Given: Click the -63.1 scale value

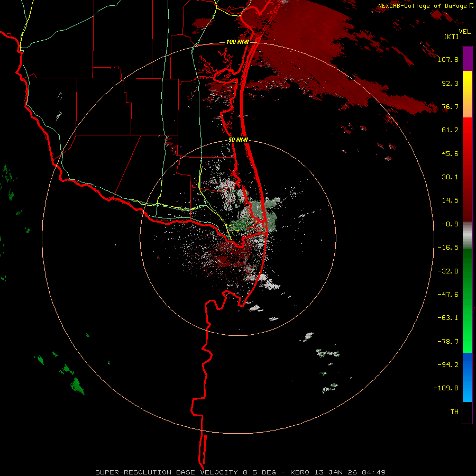Looking at the screenshot, I should pyautogui.click(x=448, y=318).
